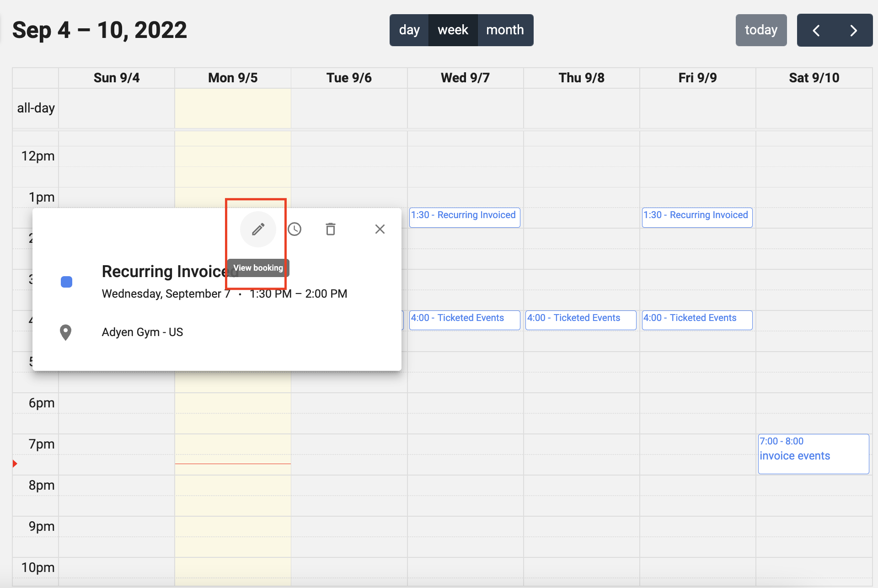Open Thursday 4:00 Ticketed Events entry

click(x=580, y=320)
